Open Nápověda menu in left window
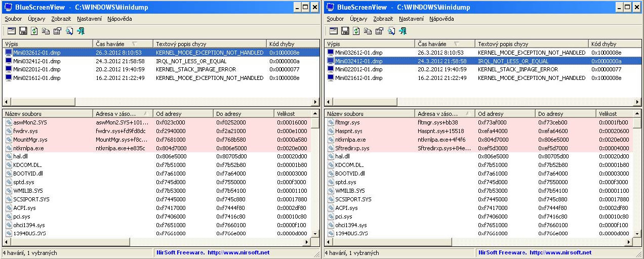The image size is (644, 259). (x=119, y=19)
